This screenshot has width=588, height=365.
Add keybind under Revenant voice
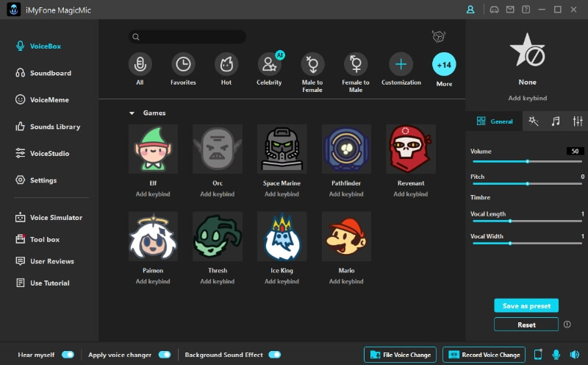click(411, 194)
